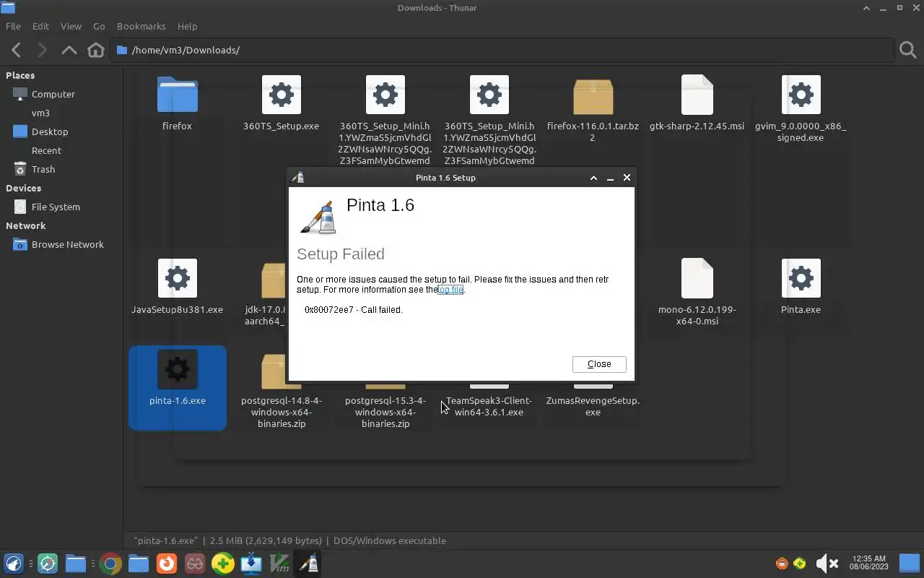Open the log file link in Pinta Setup
This screenshot has height=578, width=924.
pos(450,290)
